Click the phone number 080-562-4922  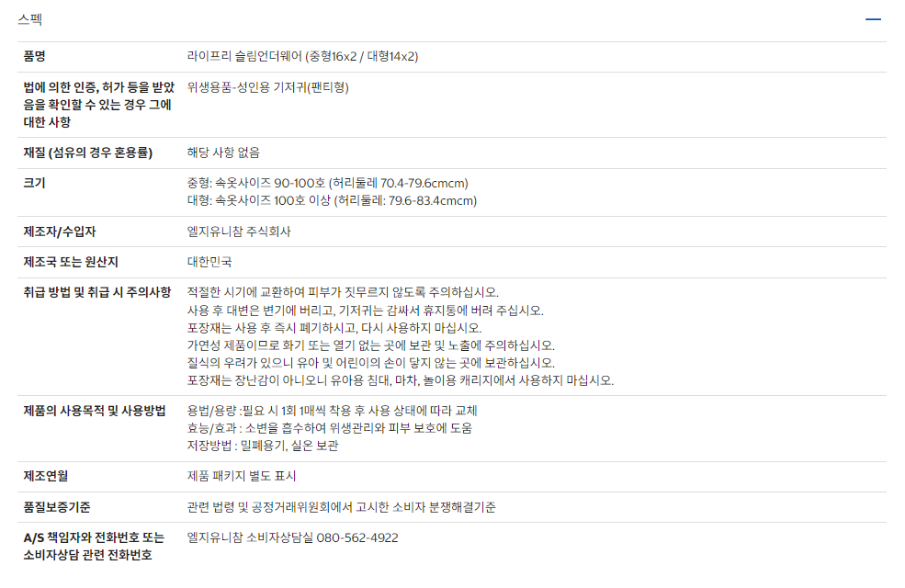(357, 537)
